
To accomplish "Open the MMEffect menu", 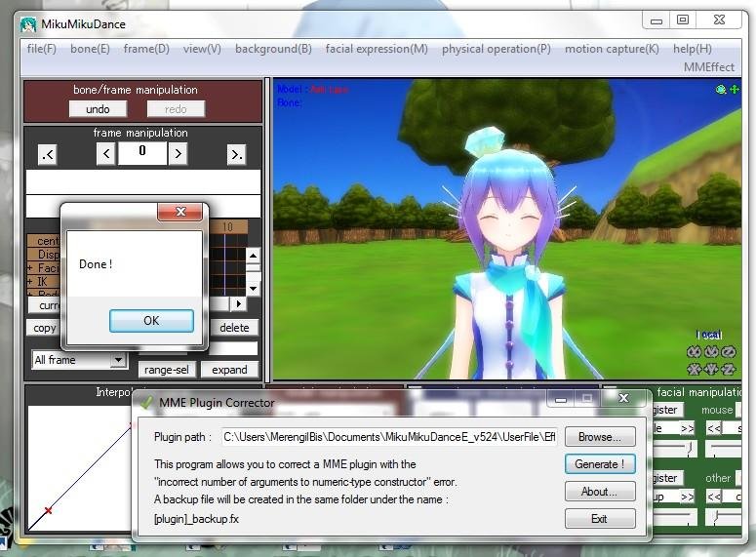I will click(x=709, y=67).
